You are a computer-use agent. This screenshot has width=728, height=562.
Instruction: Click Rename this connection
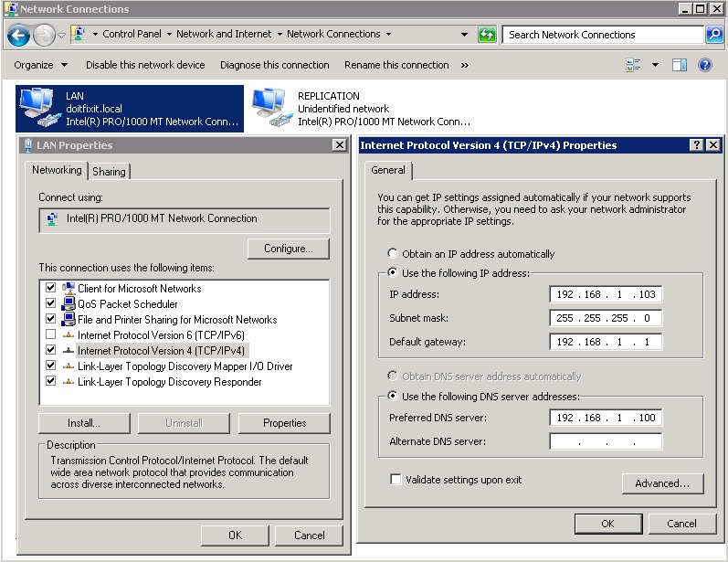396,65
